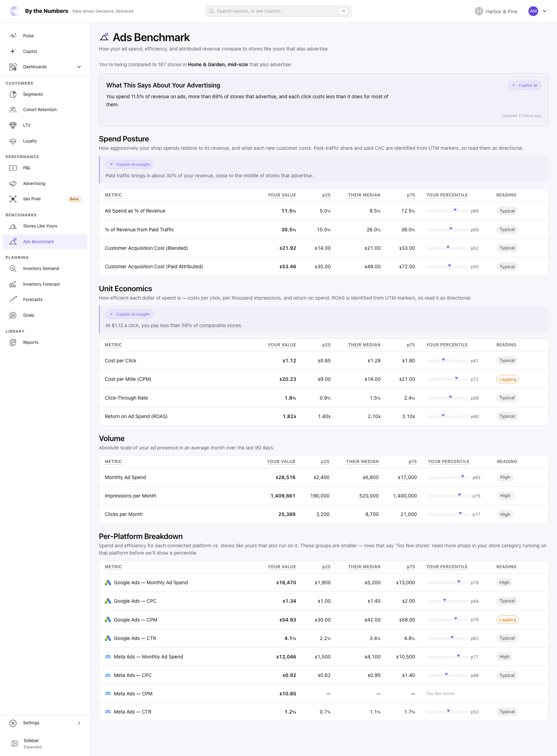Click the Inventory Forecast chart icon

(x=13, y=284)
